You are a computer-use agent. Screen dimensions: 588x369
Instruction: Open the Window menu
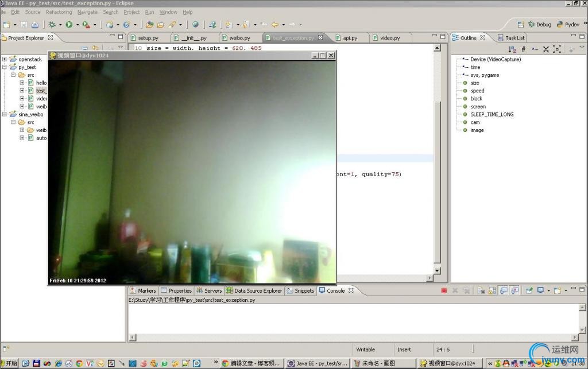tap(168, 12)
